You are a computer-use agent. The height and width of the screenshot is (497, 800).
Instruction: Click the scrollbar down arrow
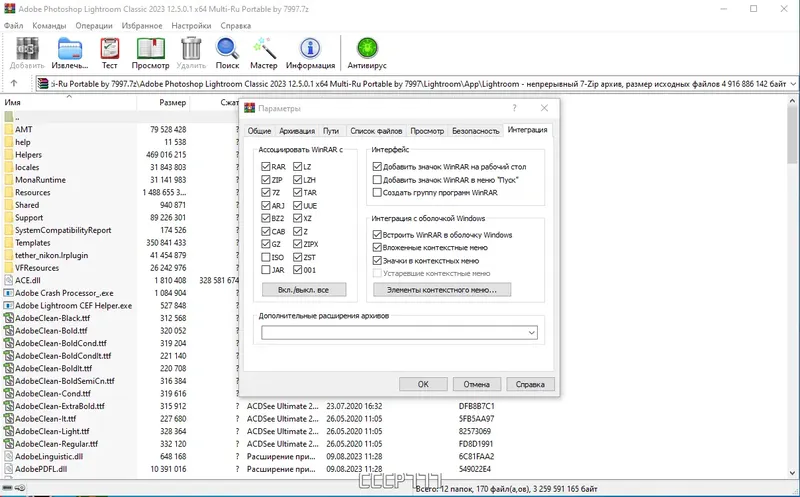(792, 473)
